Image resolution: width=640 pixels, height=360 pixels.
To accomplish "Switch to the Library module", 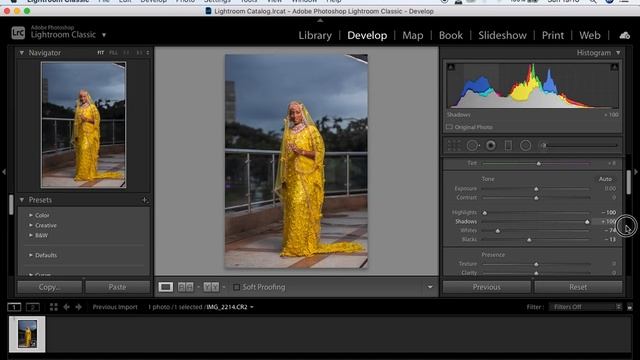I will pos(315,36).
